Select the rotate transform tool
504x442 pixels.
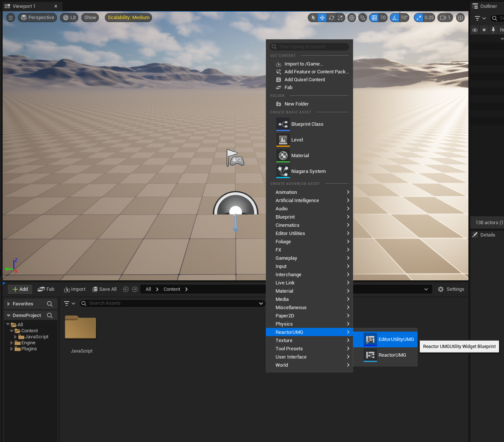click(331, 18)
